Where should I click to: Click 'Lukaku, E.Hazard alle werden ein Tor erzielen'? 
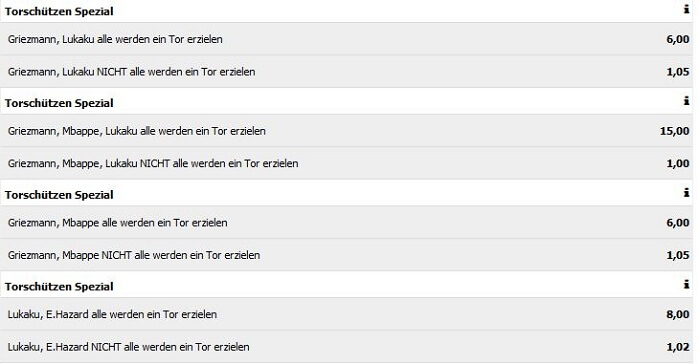pyautogui.click(x=112, y=315)
